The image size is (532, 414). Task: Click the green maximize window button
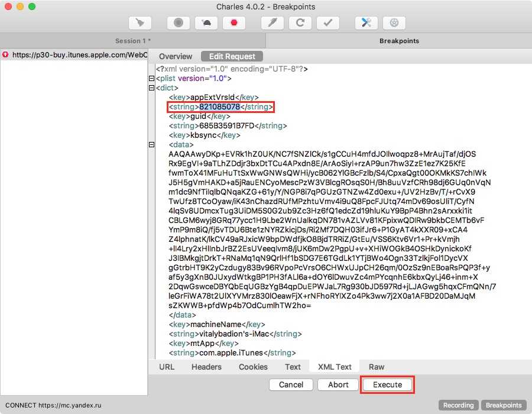tap(32, 7)
